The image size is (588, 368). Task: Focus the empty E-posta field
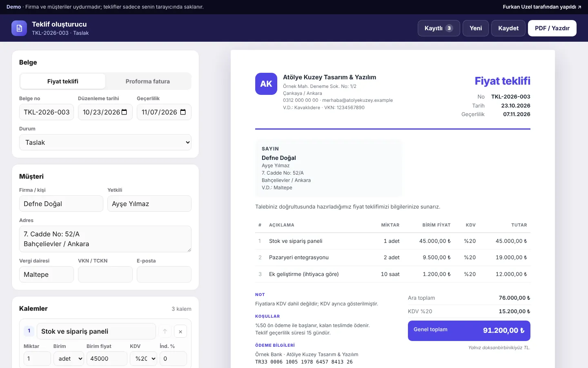pyautogui.click(x=164, y=274)
